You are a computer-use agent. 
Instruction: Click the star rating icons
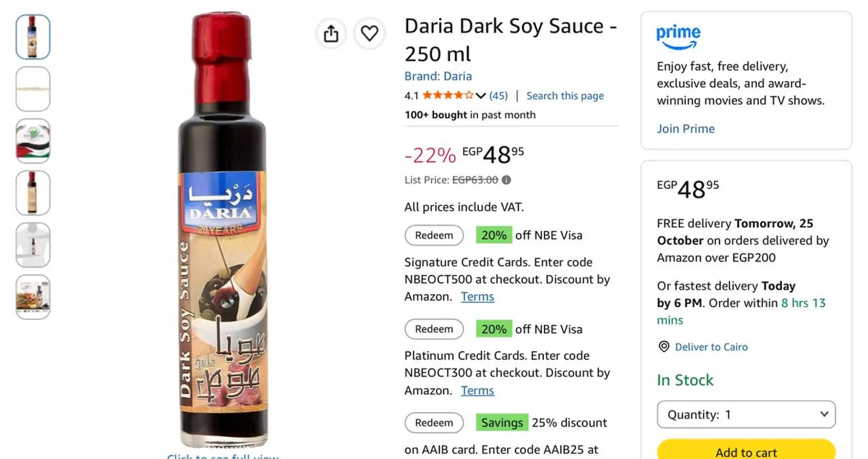[448, 96]
